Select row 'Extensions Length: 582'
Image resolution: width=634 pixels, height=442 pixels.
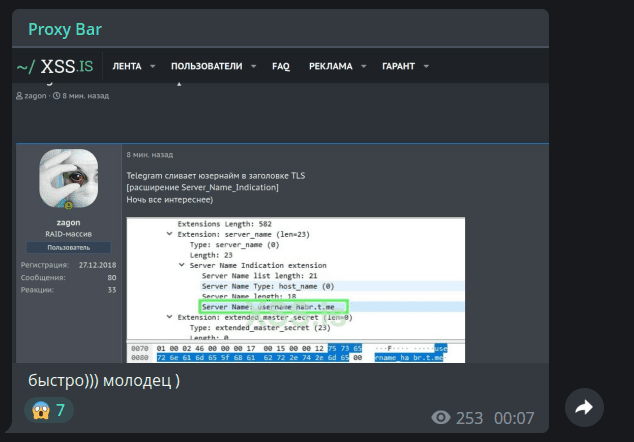pyautogui.click(x=224, y=224)
